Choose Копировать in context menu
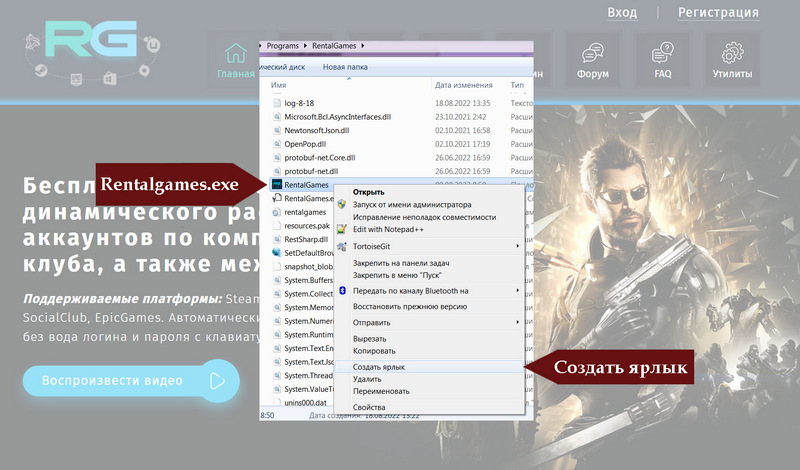800x470 pixels. 374,351
